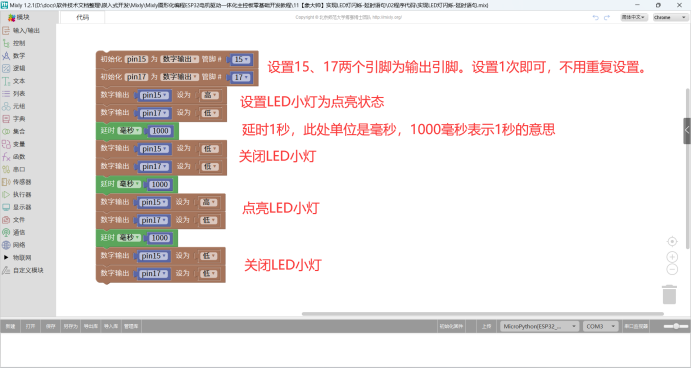
Task: Click the 导入库 button
Action: point(111,327)
